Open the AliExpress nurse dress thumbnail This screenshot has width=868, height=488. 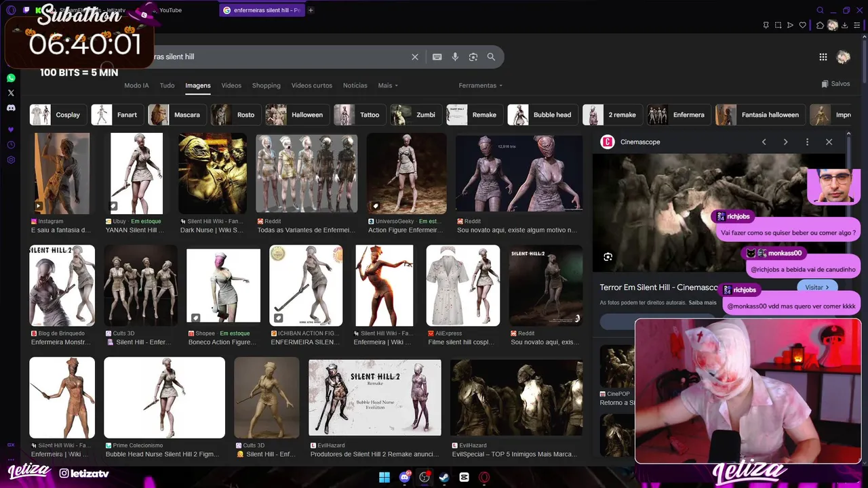463,285
